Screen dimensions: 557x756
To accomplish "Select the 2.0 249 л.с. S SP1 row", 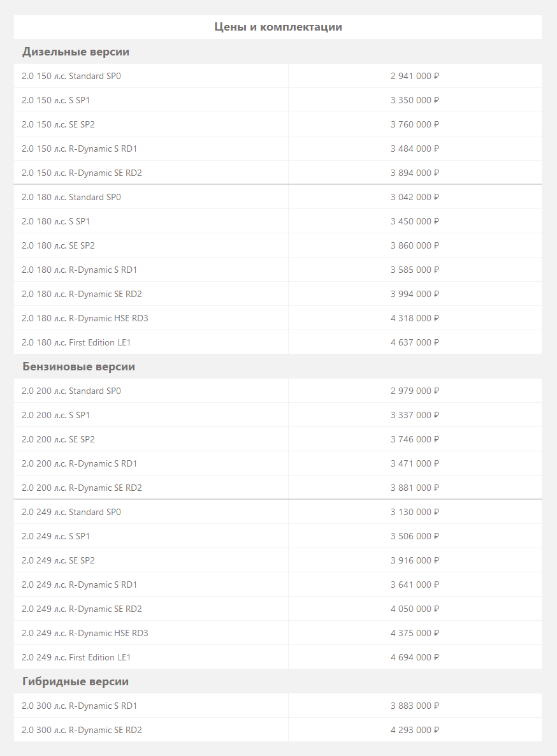I will [x=277, y=536].
